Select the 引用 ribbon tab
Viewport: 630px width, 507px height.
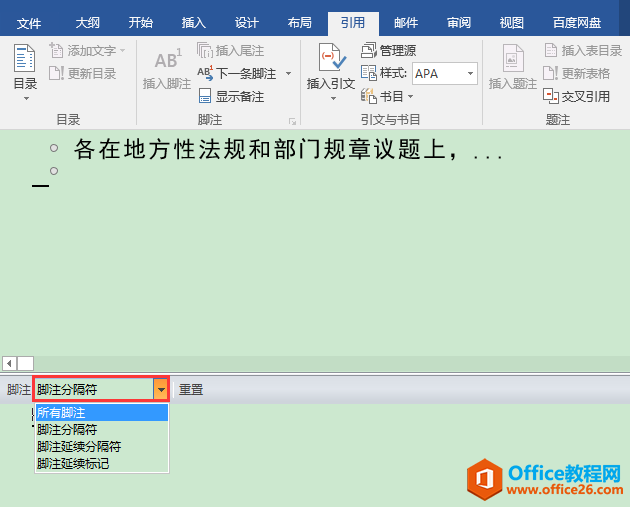[x=353, y=23]
